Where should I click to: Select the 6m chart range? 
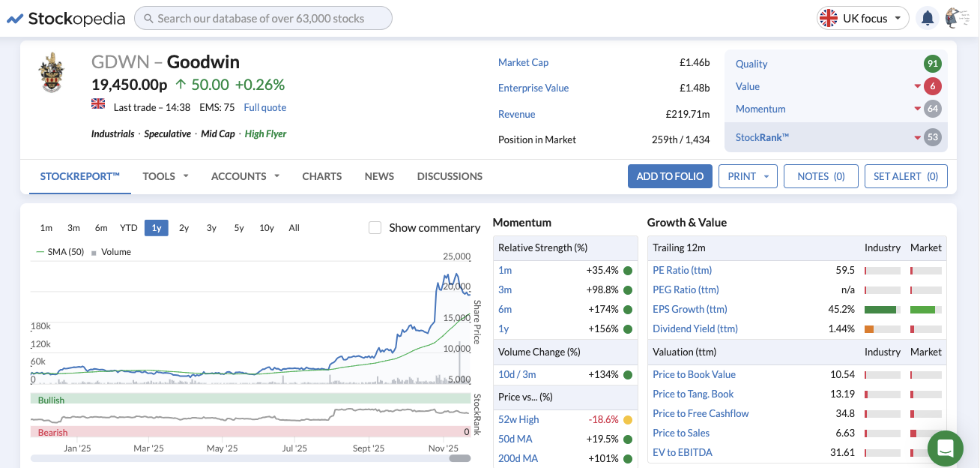(101, 228)
